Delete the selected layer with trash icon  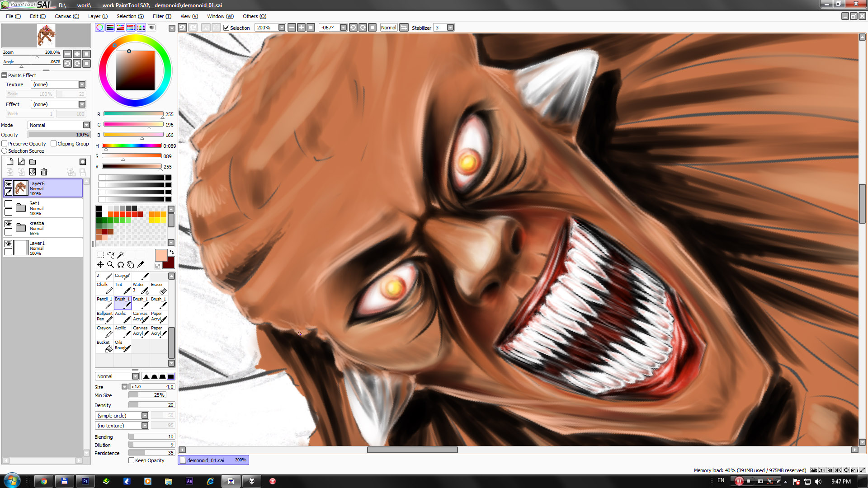44,172
